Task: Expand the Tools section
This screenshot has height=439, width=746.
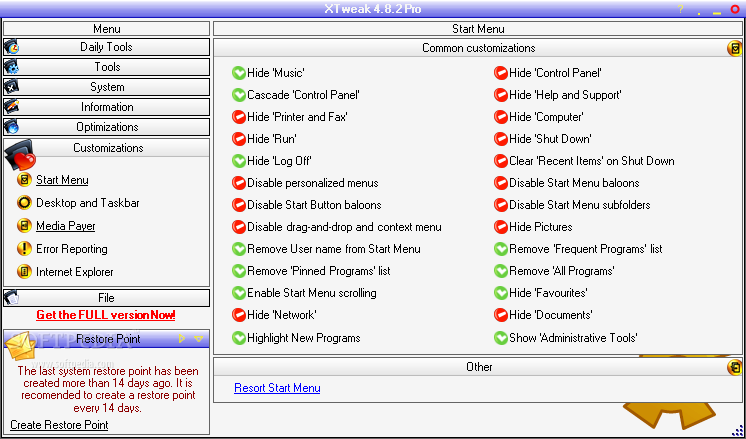Action: pos(107,67)
